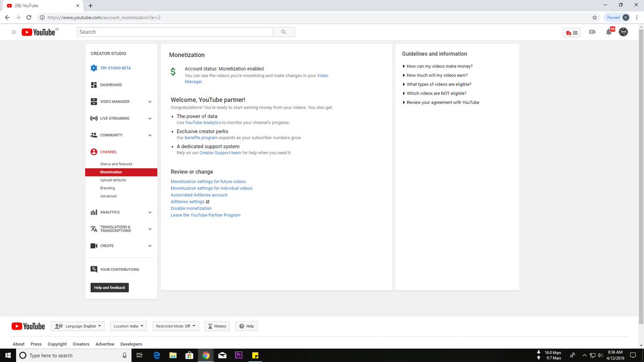Open the channel avatar account menu

click(x=623, y=32)
